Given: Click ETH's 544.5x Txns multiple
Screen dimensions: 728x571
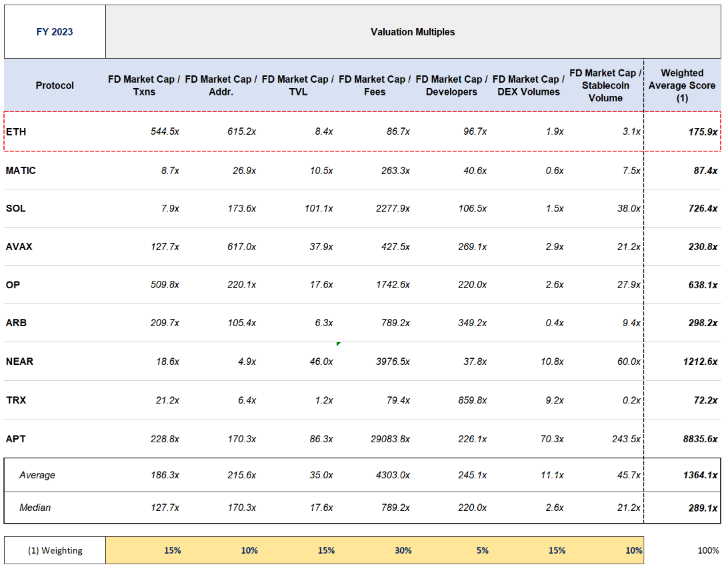Looking at the screenshot, I should point(165,131).
